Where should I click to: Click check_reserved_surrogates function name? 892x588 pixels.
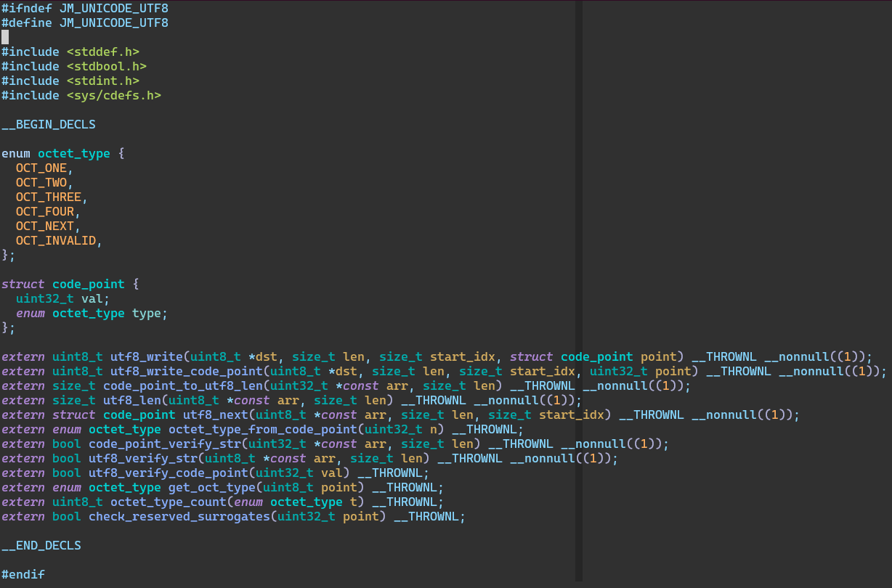click(x=179, y=516)
